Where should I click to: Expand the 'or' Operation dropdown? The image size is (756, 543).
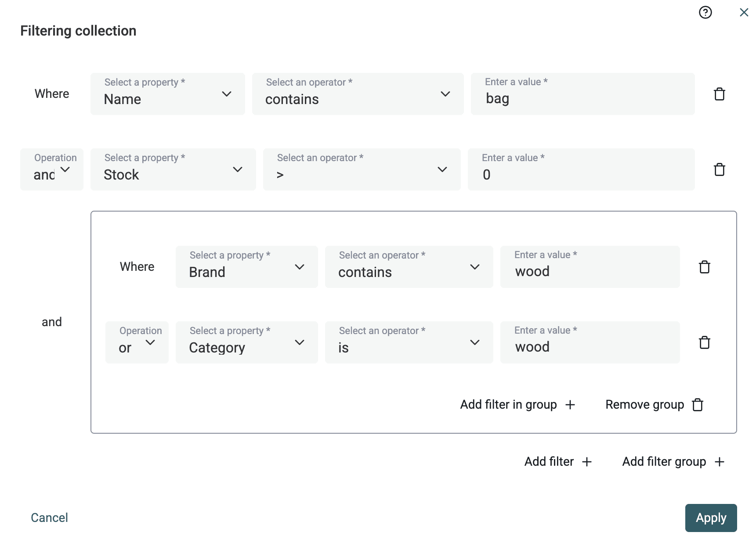137,342
